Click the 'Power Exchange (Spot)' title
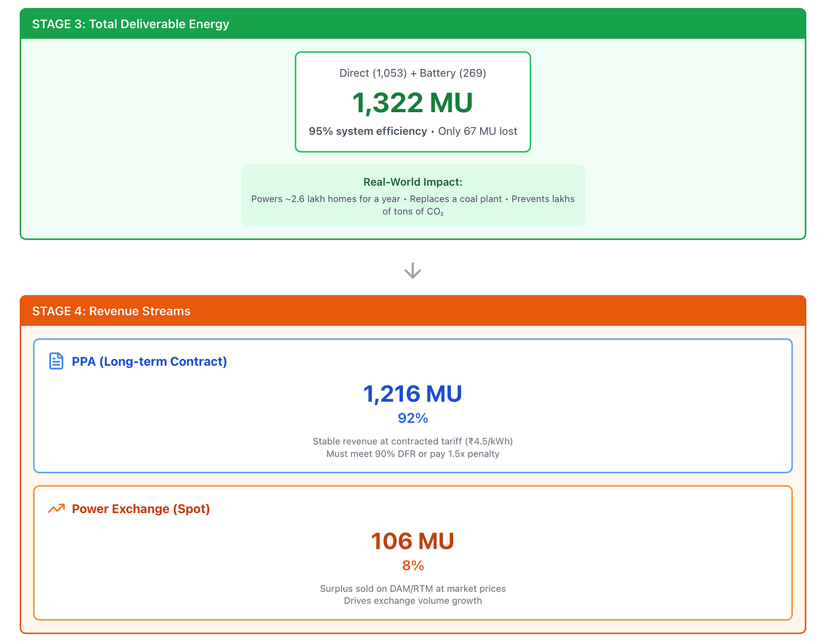This screenshot has height=644, width=825. tap(141, 509)
